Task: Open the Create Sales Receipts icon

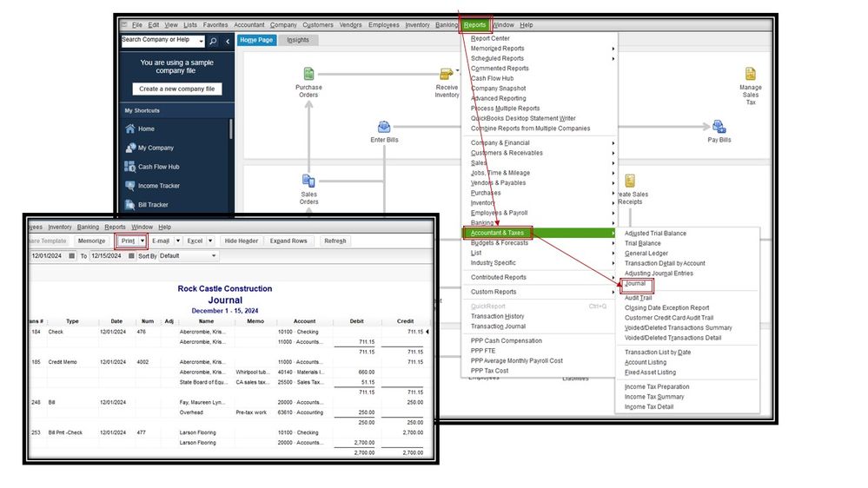Action: (629, 181)
